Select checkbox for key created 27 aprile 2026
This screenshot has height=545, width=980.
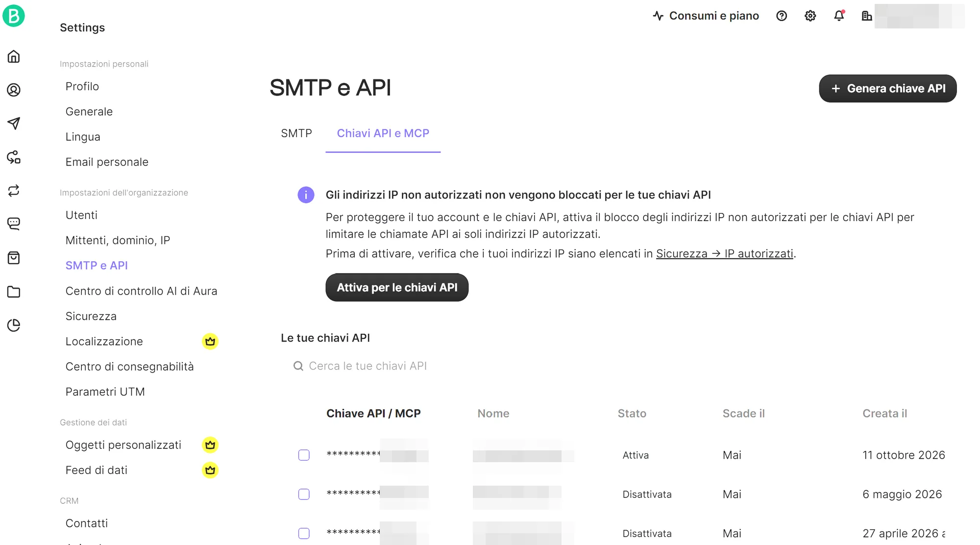[304, 533]
